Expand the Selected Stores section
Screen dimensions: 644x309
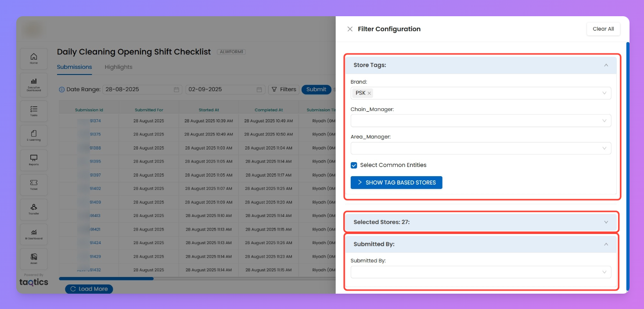[x=481, y=222]
